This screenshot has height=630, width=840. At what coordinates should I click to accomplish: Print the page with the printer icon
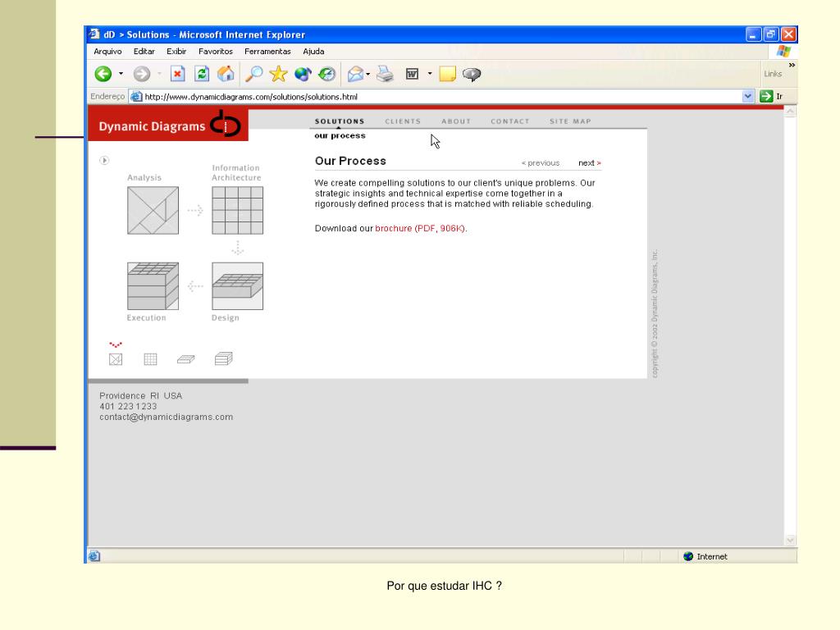(385, 74)
